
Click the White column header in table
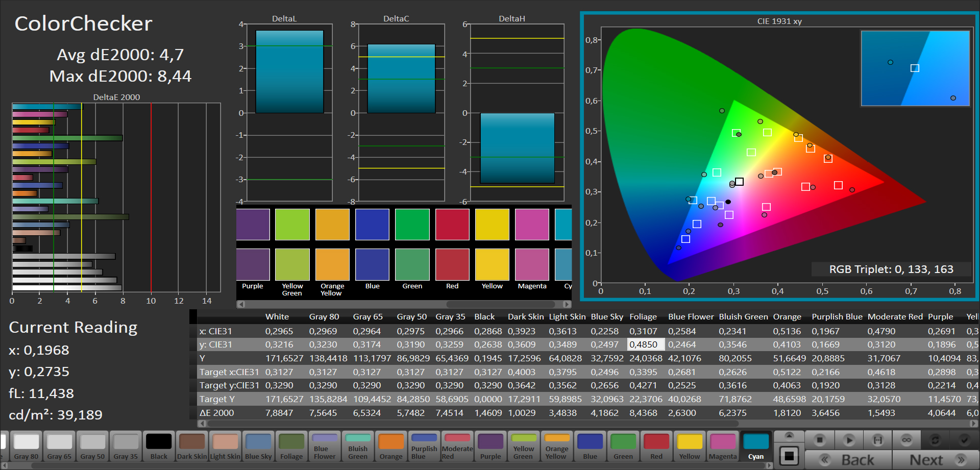pos(277,316)
